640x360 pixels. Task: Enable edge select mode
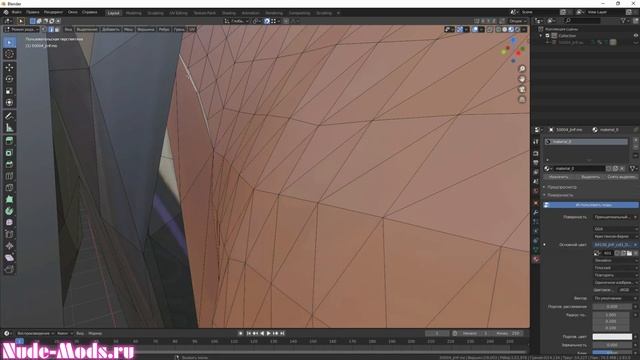coord(51,29)
